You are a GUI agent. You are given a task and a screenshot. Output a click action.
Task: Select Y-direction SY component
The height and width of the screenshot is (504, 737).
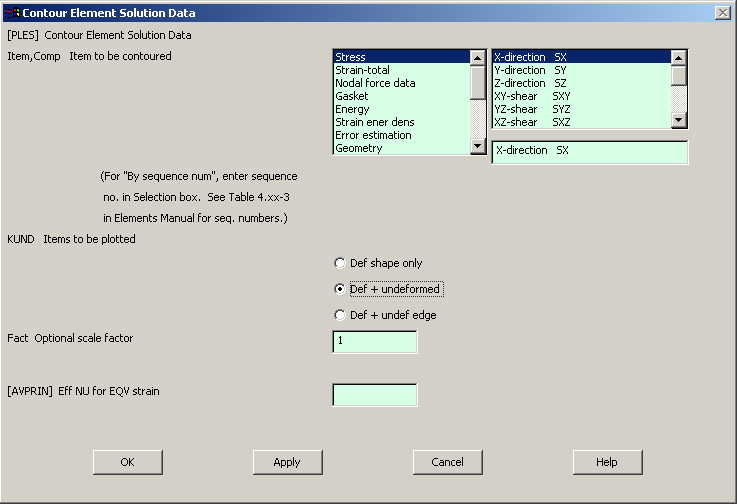tap(581, 70)
